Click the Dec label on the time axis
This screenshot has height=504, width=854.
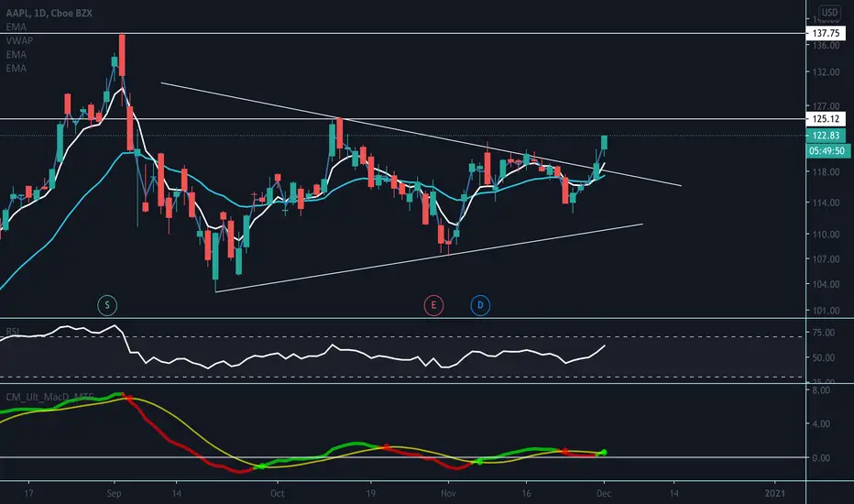click(x=604, y=494)
